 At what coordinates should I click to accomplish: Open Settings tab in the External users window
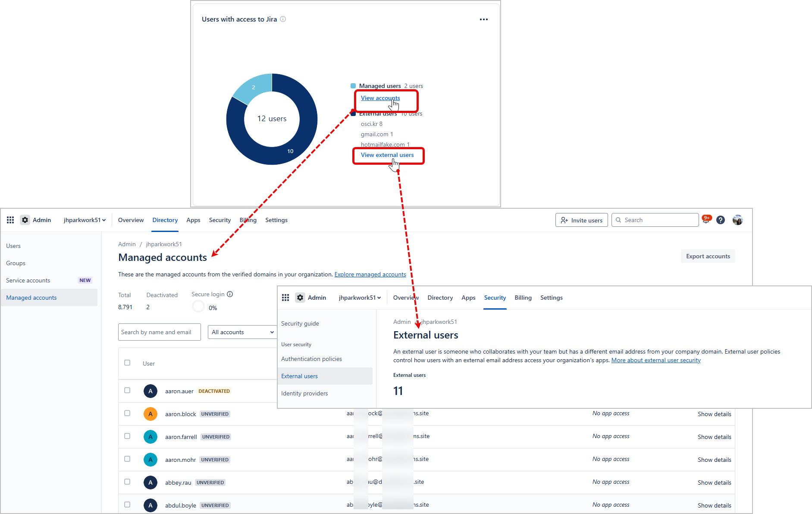(552, 298)
